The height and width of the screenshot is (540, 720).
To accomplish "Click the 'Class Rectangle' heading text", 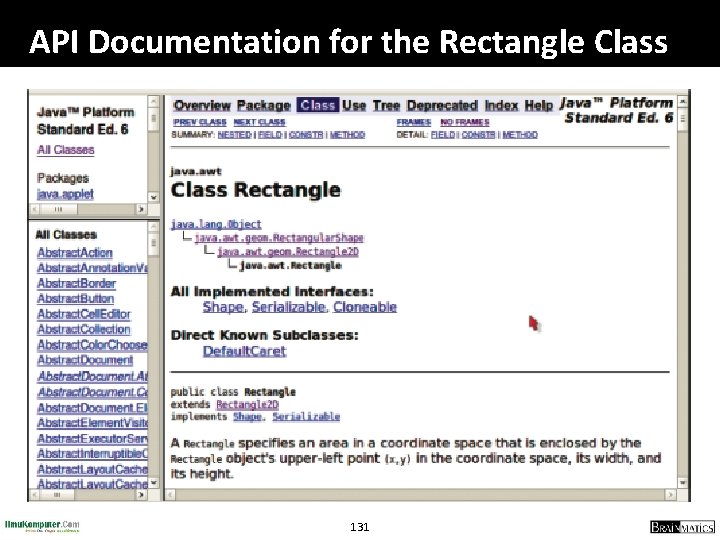I will [x=255, y=190].
